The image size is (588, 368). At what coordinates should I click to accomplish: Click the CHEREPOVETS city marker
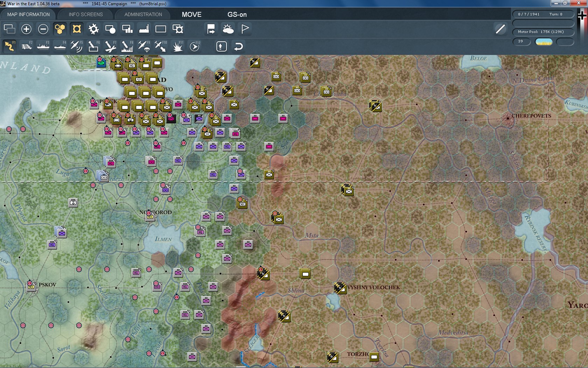tap(508, 118)
